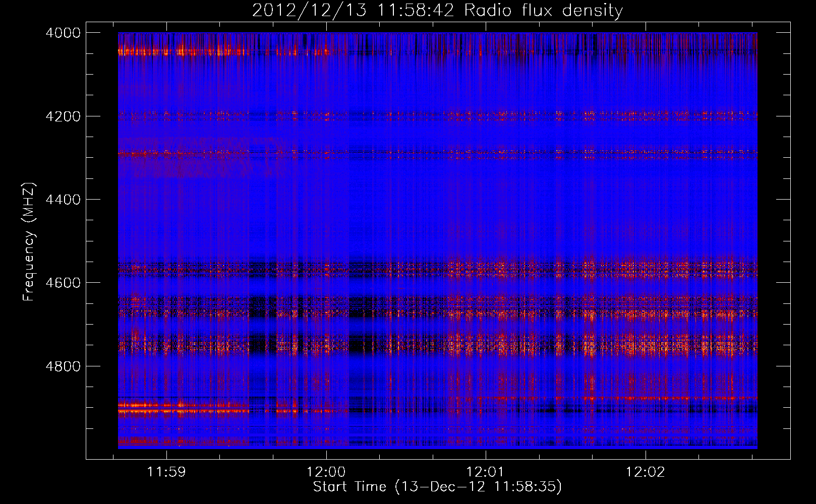Click the 12:02 time tick label

[x=646, y=472]
